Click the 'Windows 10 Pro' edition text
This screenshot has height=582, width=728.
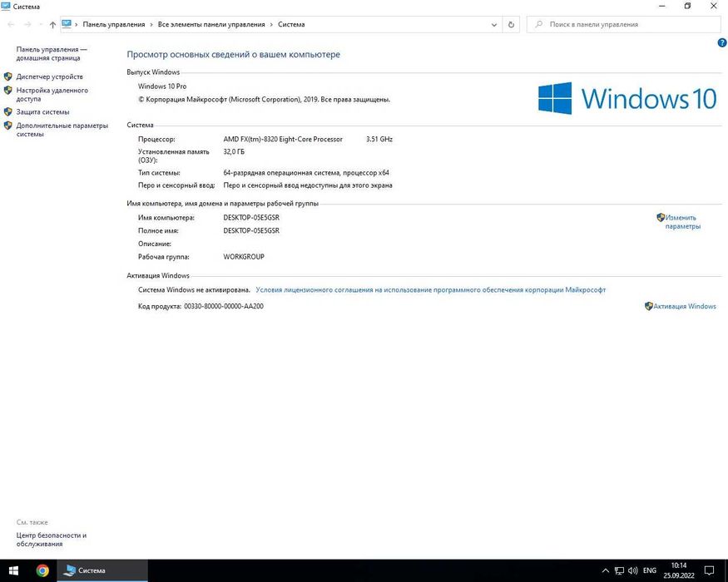162,86
